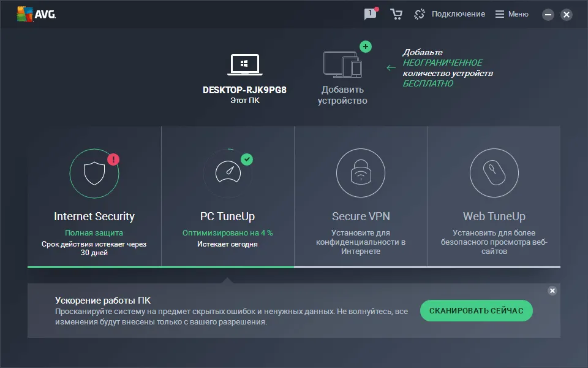Click the Полная защита status text

pyautogui.click(x=94, y=233)
